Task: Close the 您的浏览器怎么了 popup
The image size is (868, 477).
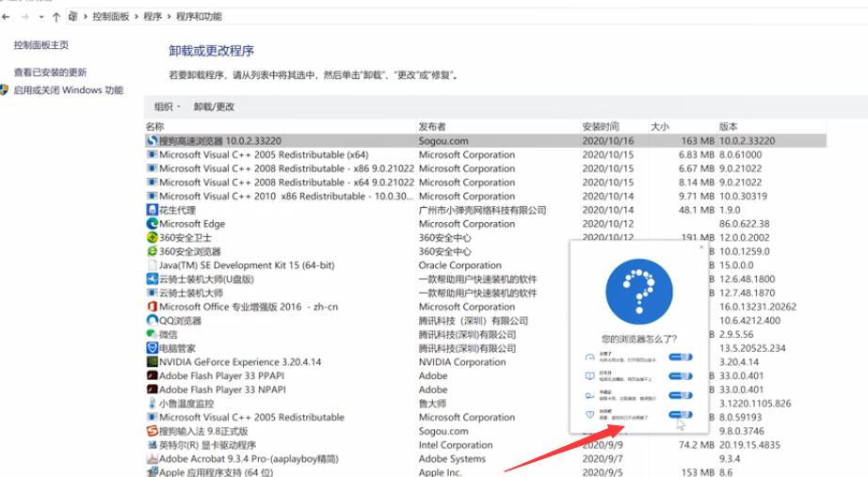Action: (x=701, y=246)
